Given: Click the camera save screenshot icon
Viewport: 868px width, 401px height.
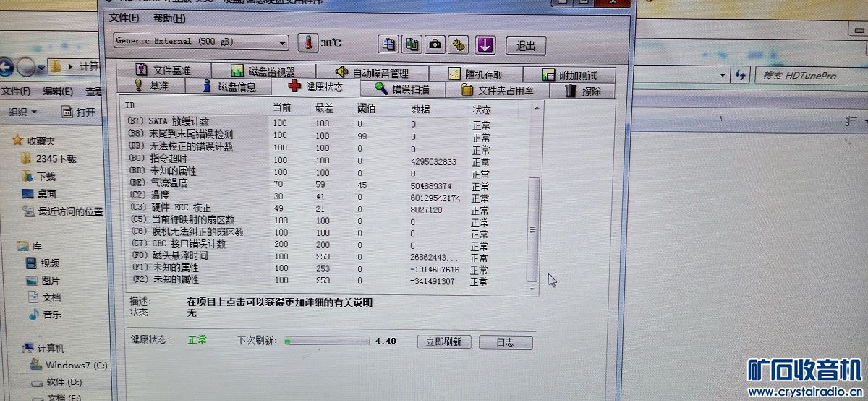Looking at the screenshot, I should coord(435,44).
